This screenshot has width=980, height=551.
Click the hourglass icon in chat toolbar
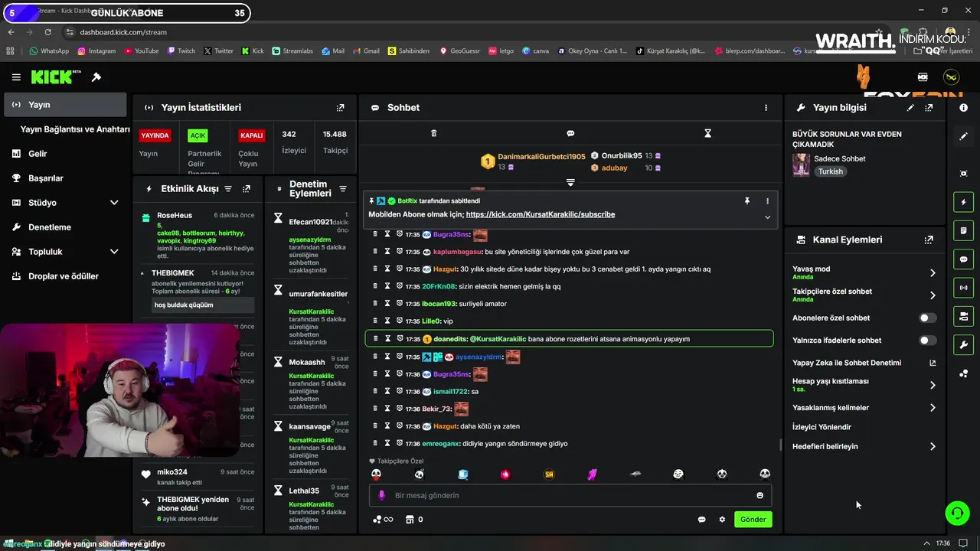click(x=707, y=133)
